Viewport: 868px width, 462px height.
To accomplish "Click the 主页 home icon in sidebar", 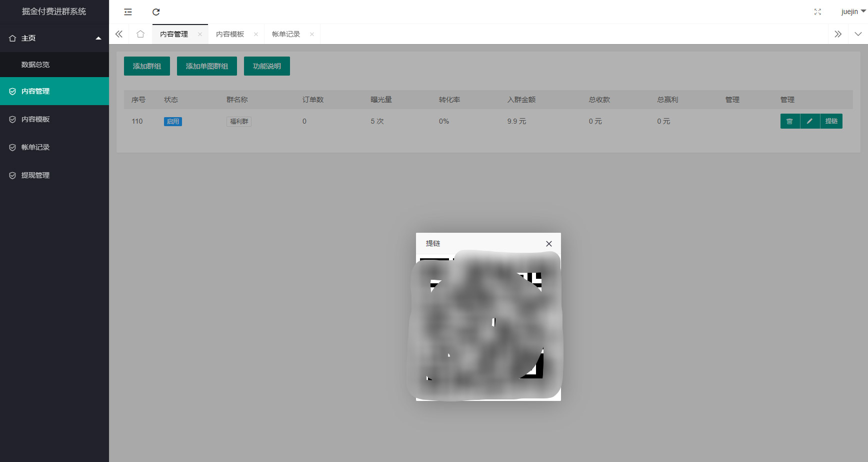I will pyautogui.click(x=12, y=38).
